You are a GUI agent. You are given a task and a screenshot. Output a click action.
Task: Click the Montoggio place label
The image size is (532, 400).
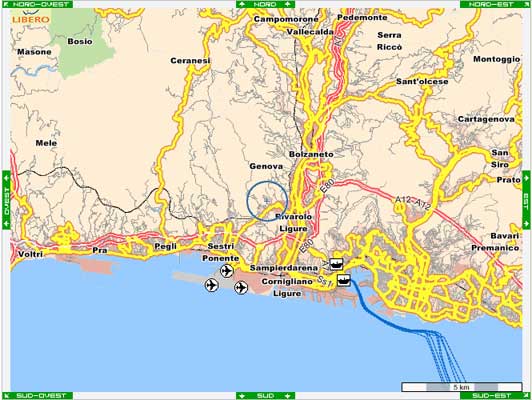coord(497,59)
